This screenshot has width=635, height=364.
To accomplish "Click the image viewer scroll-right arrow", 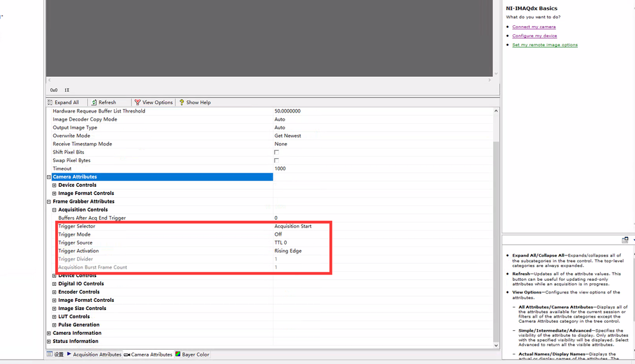I will coord(489,80).
